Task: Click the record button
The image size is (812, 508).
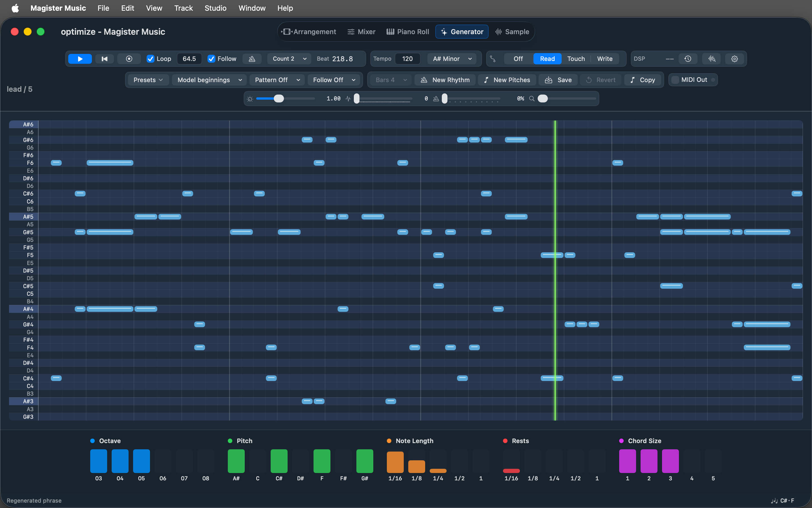Action: 129,59
